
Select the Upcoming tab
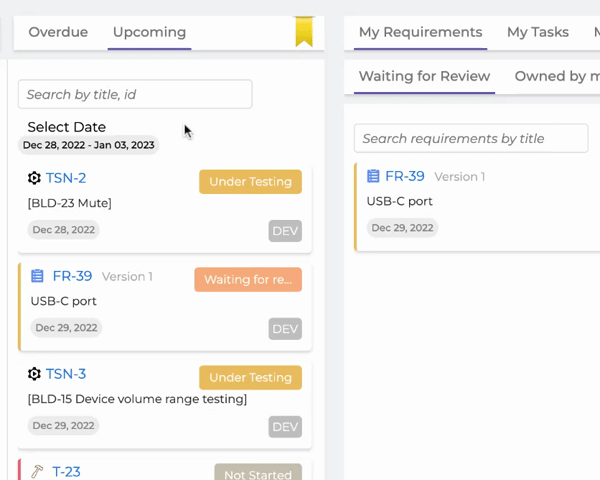coord(149,32)
